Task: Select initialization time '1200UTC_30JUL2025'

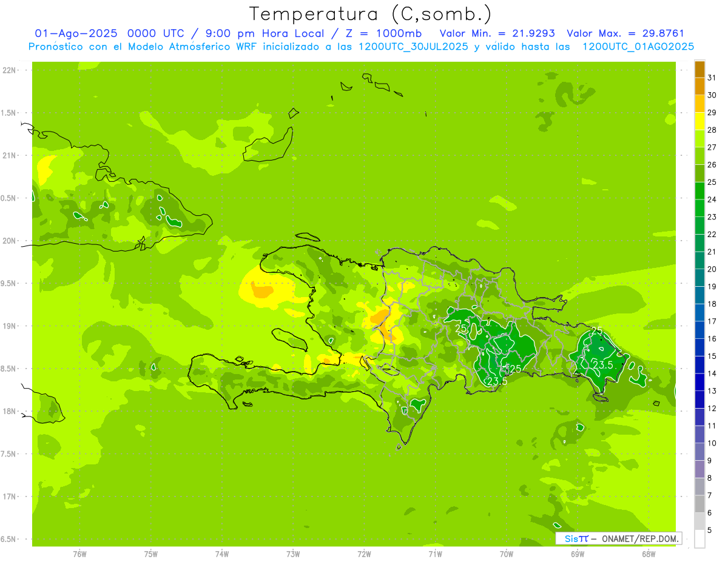Action: (414, 47)
